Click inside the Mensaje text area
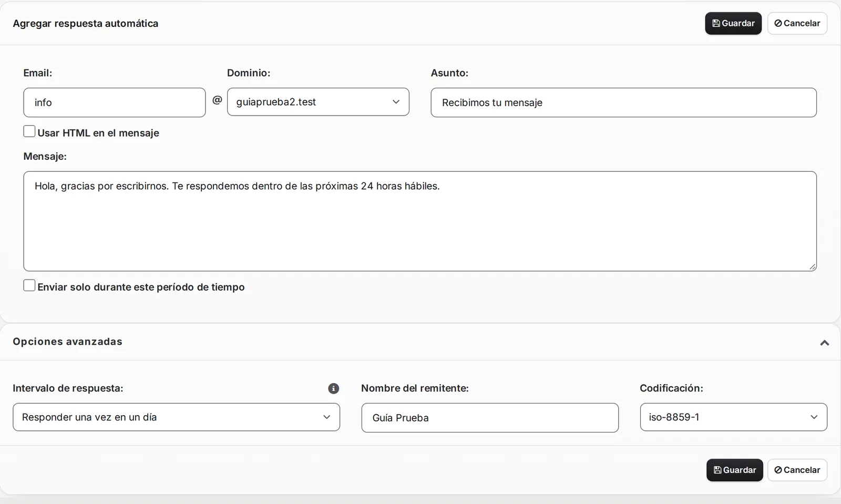 (x=420, y=221)
